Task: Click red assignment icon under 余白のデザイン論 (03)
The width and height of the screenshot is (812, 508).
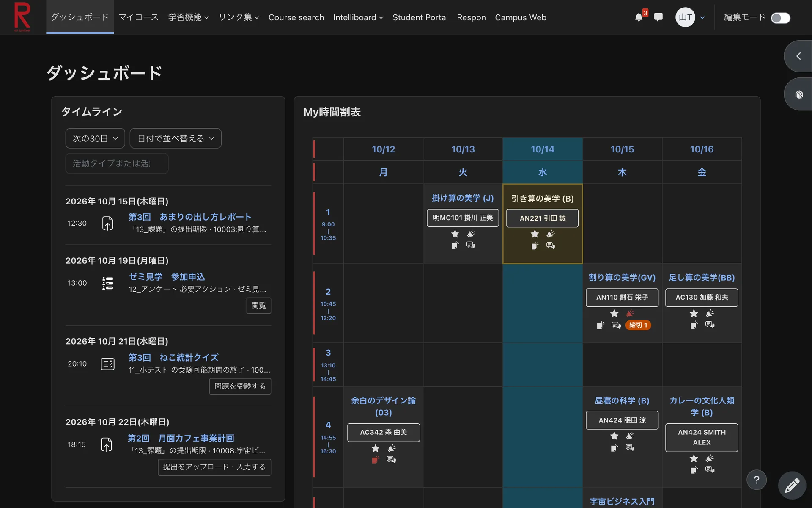Action: tap(376, 460)
